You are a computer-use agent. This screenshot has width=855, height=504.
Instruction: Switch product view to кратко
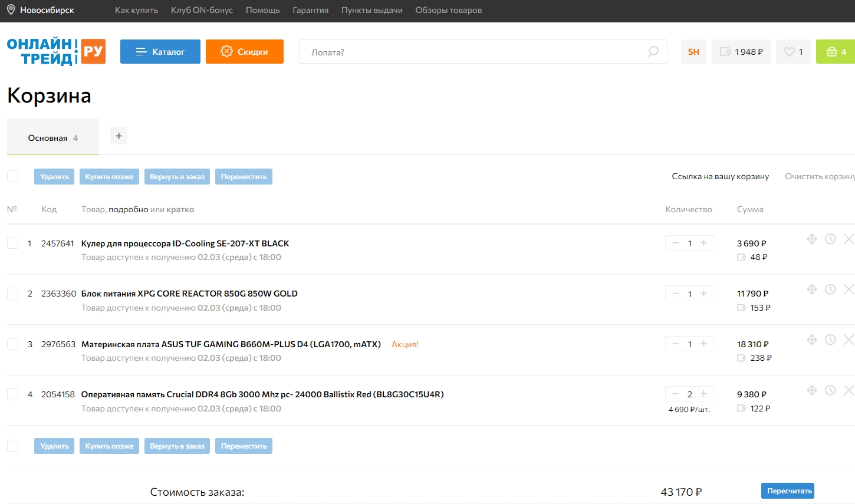tap(180, 209)
